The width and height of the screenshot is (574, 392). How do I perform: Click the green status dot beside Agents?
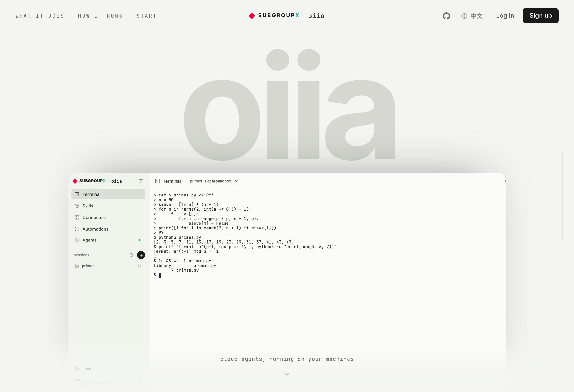click(139, 240)
